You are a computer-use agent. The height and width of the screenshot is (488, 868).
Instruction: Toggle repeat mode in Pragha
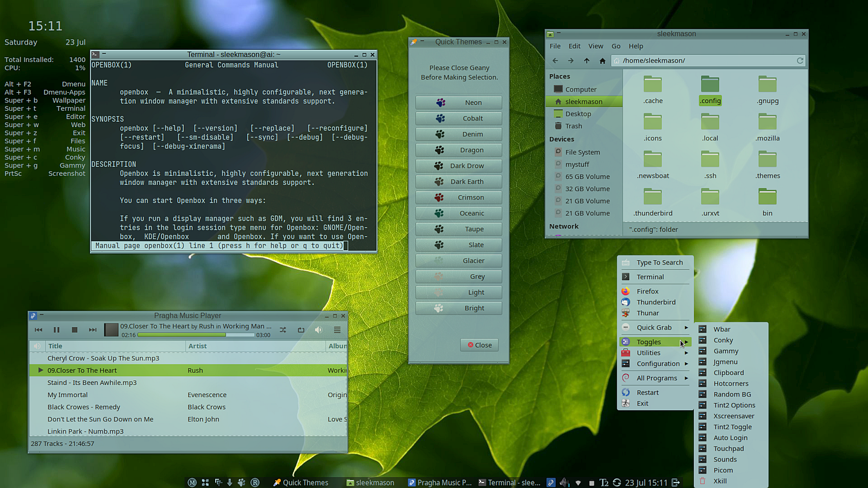click(301, 330)
